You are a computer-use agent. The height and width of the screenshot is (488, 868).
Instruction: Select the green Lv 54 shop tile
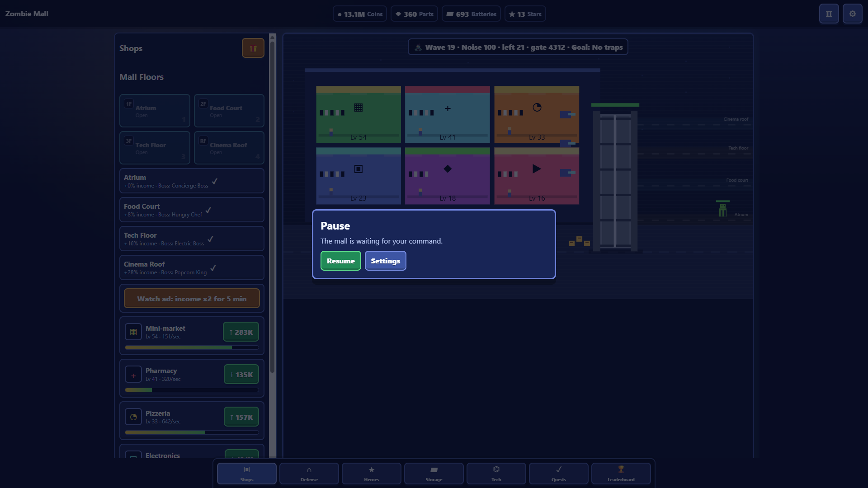pyautogui.click(x=359, y=114)
